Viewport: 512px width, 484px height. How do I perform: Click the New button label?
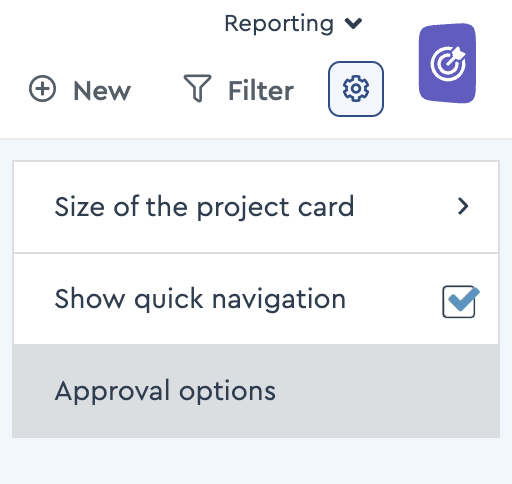(102, 91)
